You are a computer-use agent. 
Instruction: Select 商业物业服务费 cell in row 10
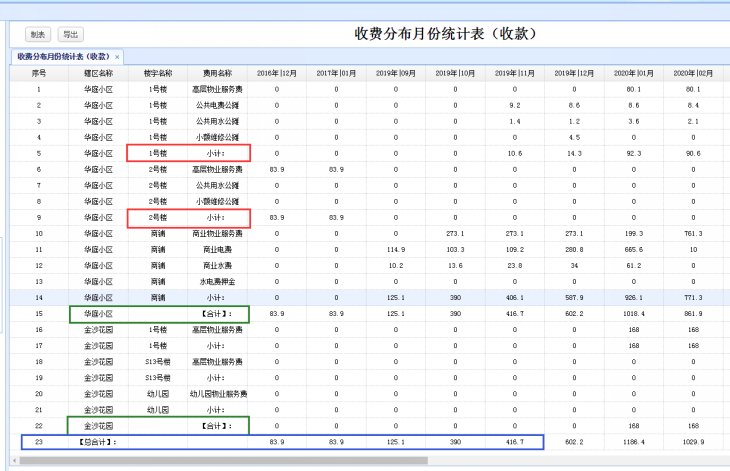217,233
